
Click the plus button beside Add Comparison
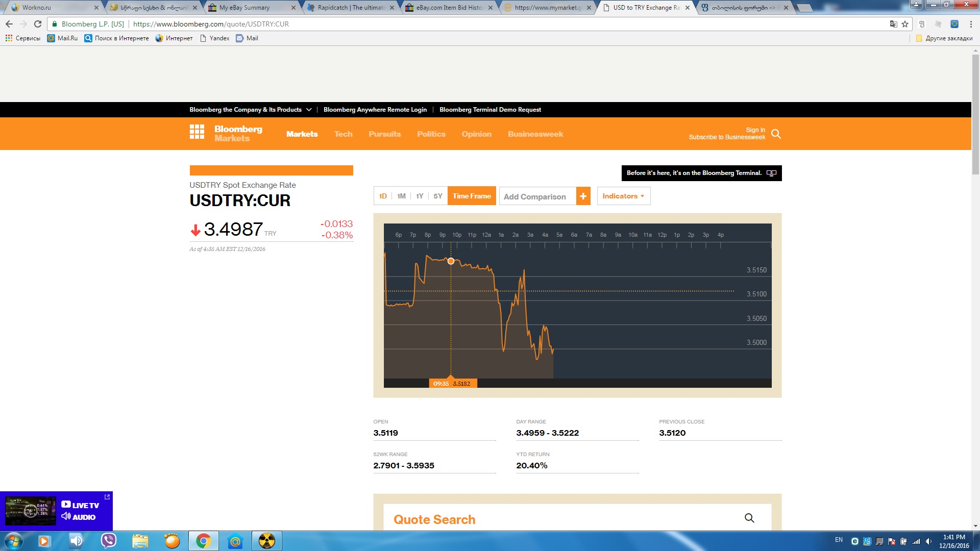(583, 196)
